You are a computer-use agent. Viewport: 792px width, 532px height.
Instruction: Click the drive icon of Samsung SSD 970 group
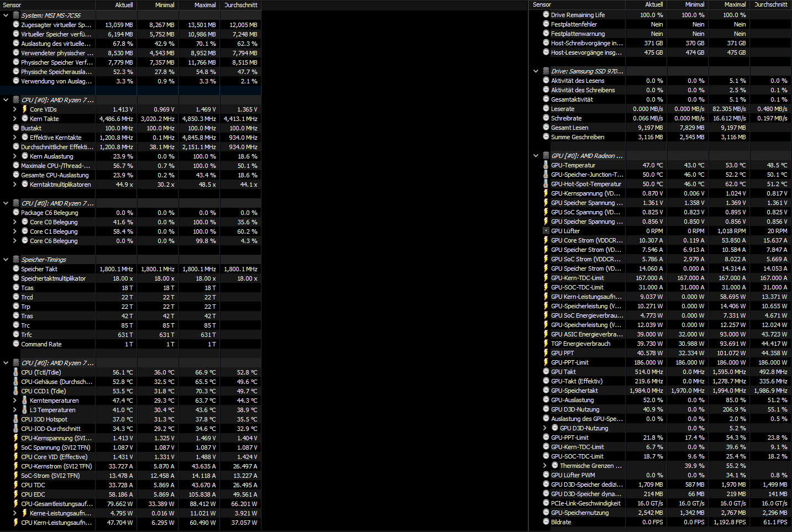pyautogui.click(x=546, y=71)
